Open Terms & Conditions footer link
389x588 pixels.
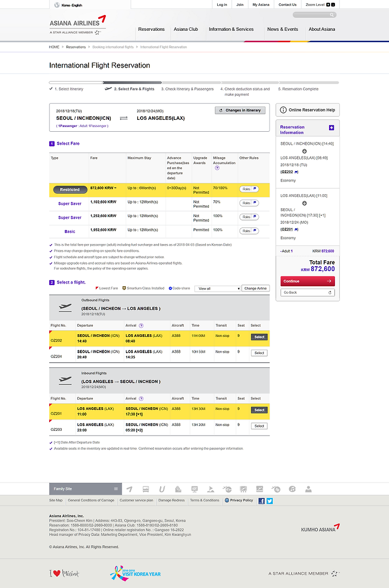click(x=204, y=500)
